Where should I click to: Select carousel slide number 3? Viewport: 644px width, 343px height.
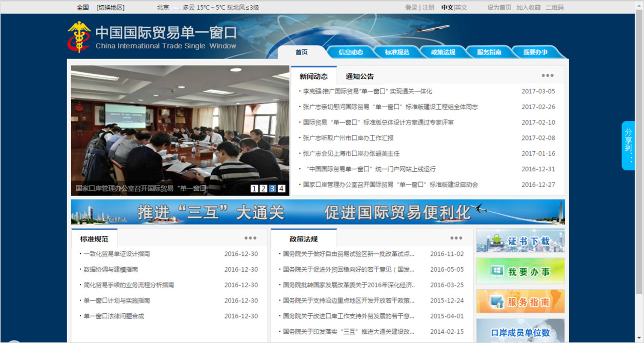pyautogui.click(x=272, y=189)
